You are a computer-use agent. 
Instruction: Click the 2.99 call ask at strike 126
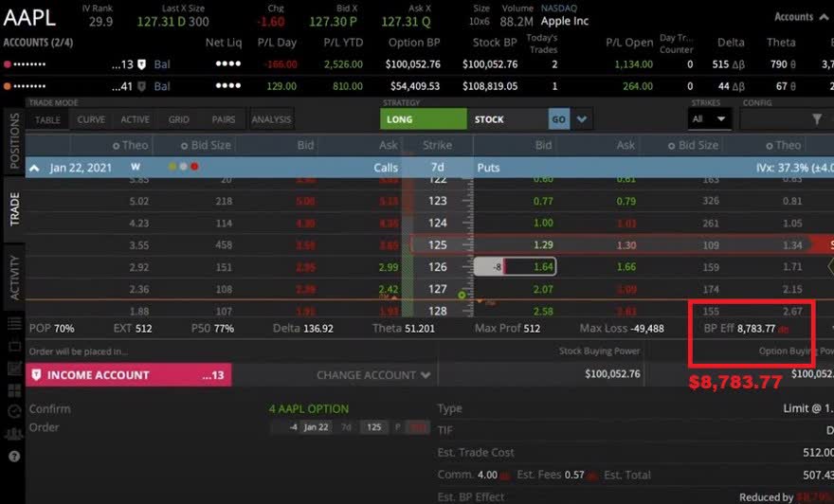click(389, 267)
